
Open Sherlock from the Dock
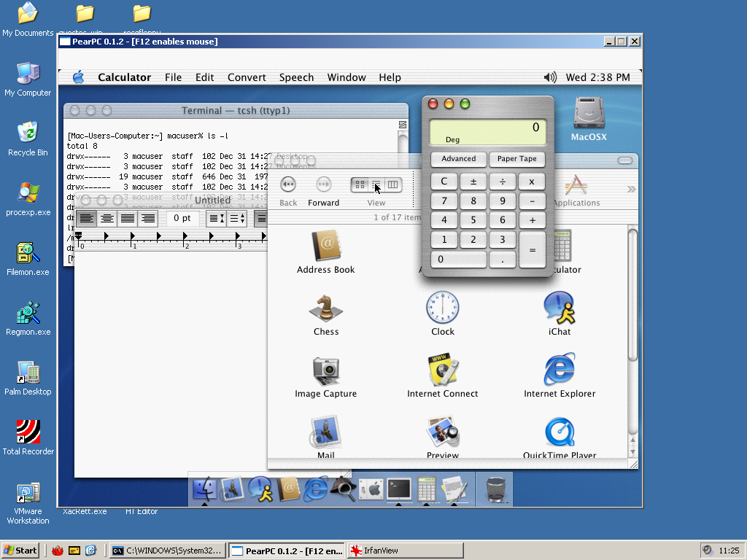coord(343,489)
